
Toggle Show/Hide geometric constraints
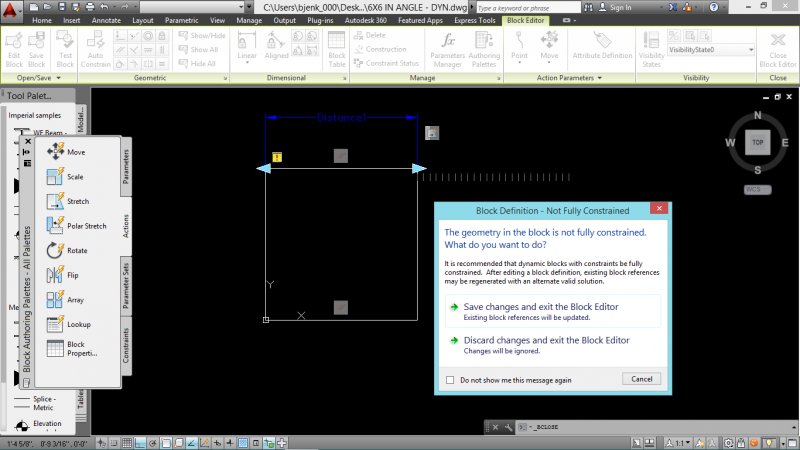[202, 35]
